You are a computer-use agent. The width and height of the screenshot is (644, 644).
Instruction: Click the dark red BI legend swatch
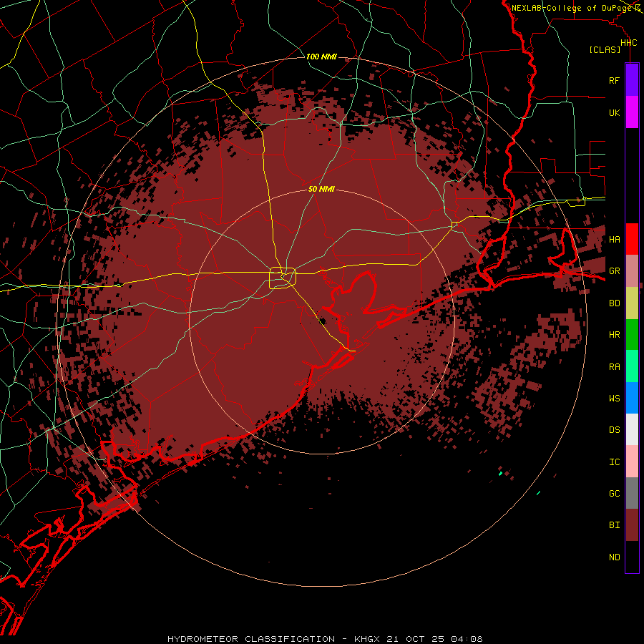632,525
